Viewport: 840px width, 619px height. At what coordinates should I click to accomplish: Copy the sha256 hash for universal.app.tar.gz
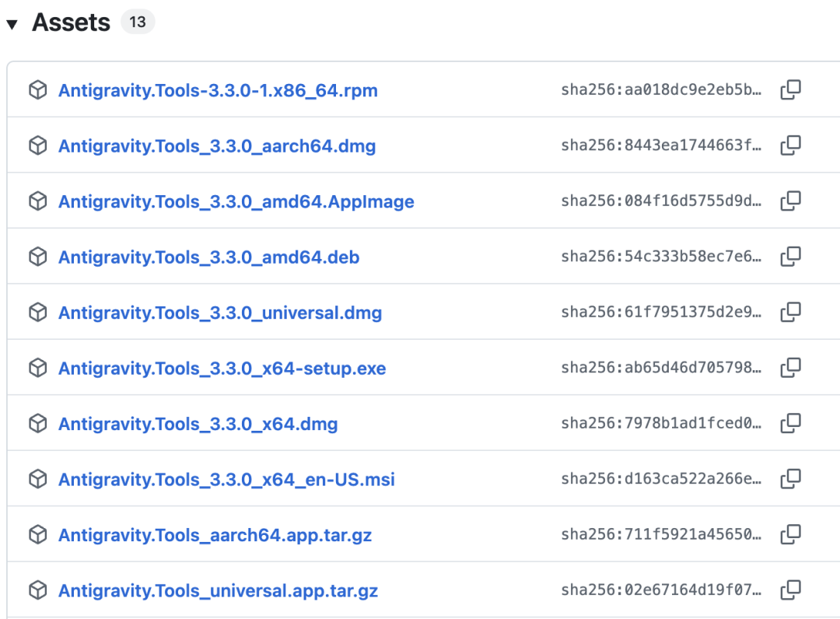click(791, 589)
